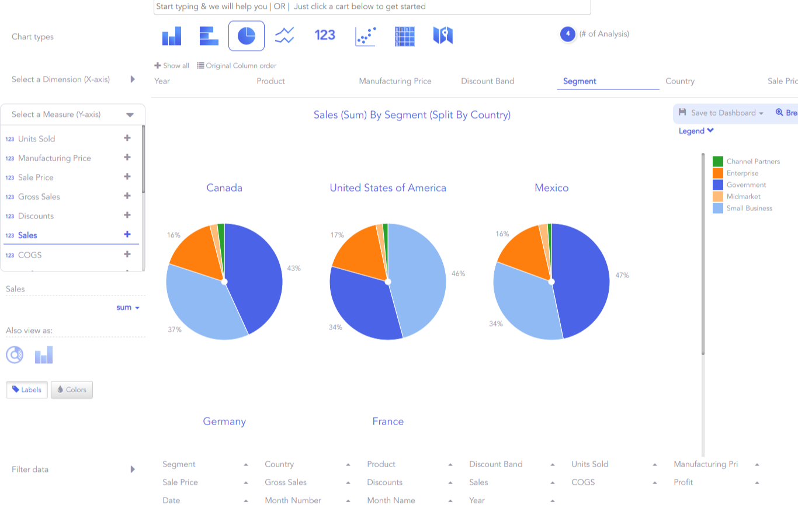Click Save to Dashboard button
798x532 pixels.
pyautogui.click(x=721, y=113)
